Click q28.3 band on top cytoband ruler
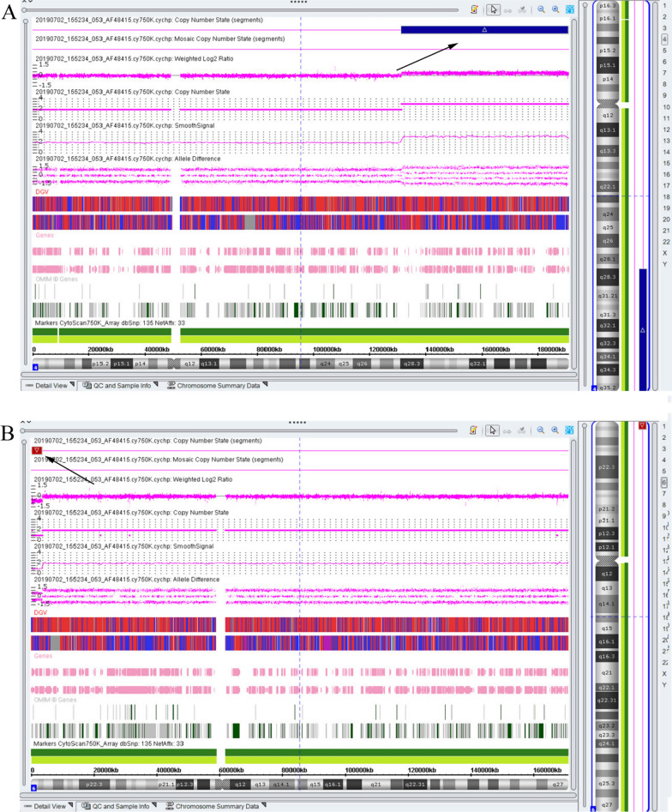This screenshot has height=812, width=672. [414, 364]
